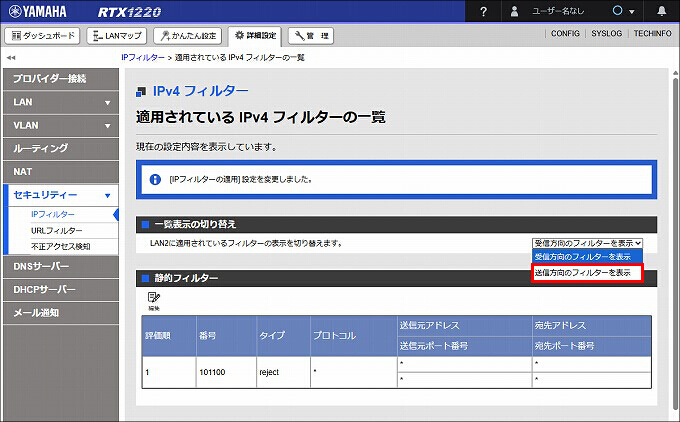The image size is (680, 422).
Task: Open the TECHINFO link
Action: pos(652,33)
